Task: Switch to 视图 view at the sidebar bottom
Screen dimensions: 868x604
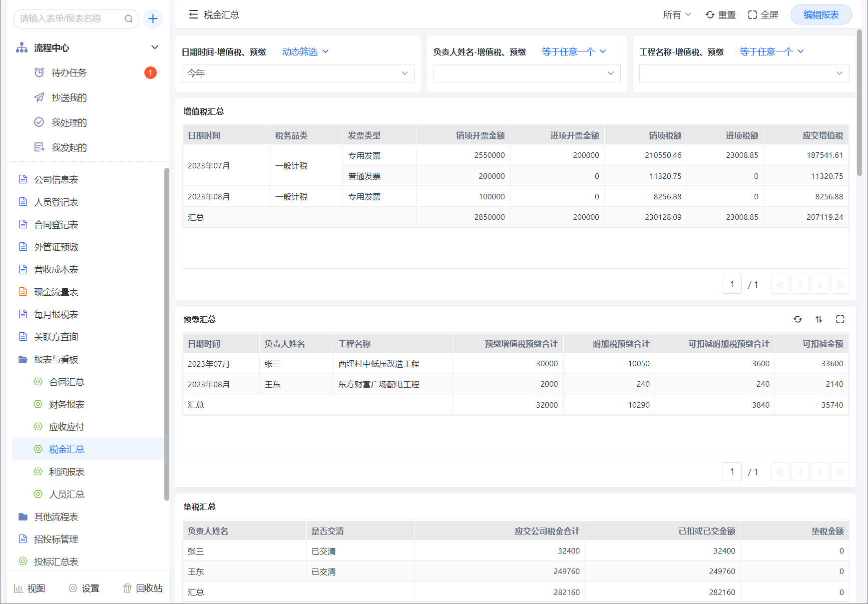Action: tap(29, 588)
